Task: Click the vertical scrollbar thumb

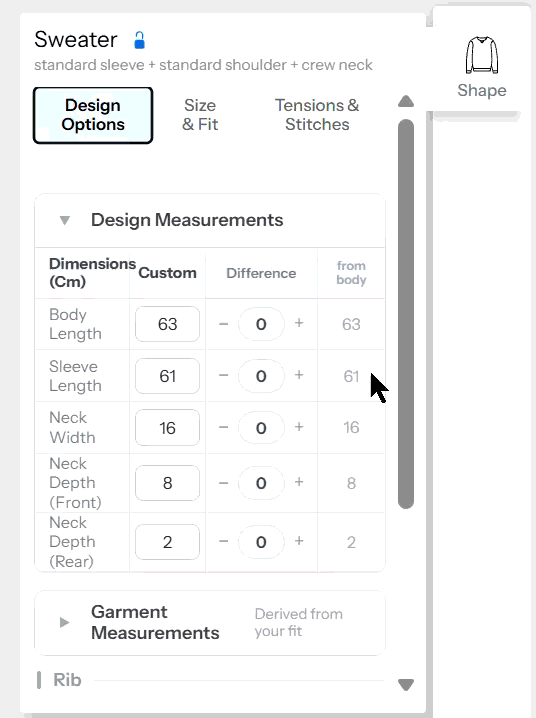Action: [406, 314]
